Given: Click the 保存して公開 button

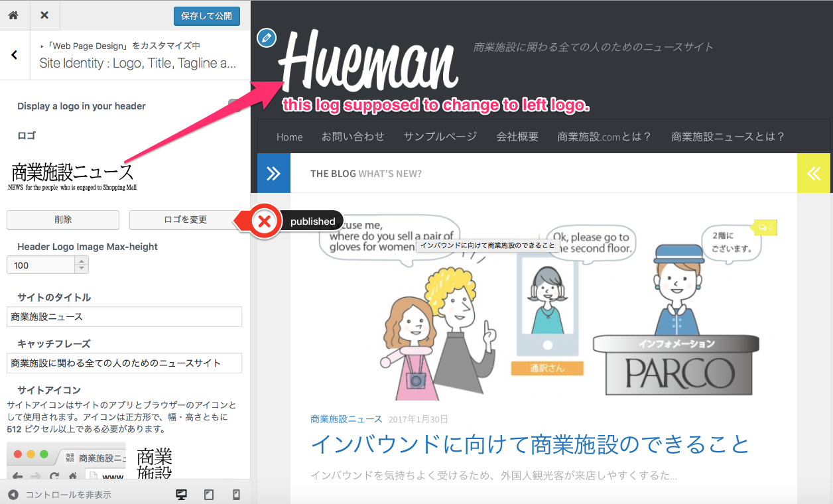Looking at the screenshot, I should (207, 16).
